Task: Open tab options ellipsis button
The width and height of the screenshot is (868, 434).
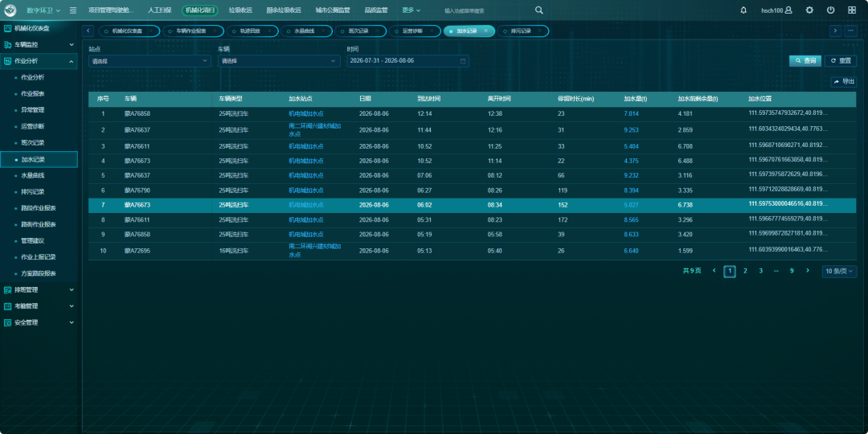Action: (x=851, y=31)
